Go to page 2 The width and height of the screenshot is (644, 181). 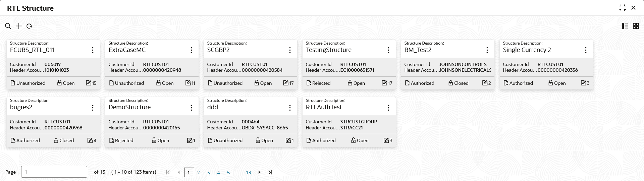tap(199, 173)
